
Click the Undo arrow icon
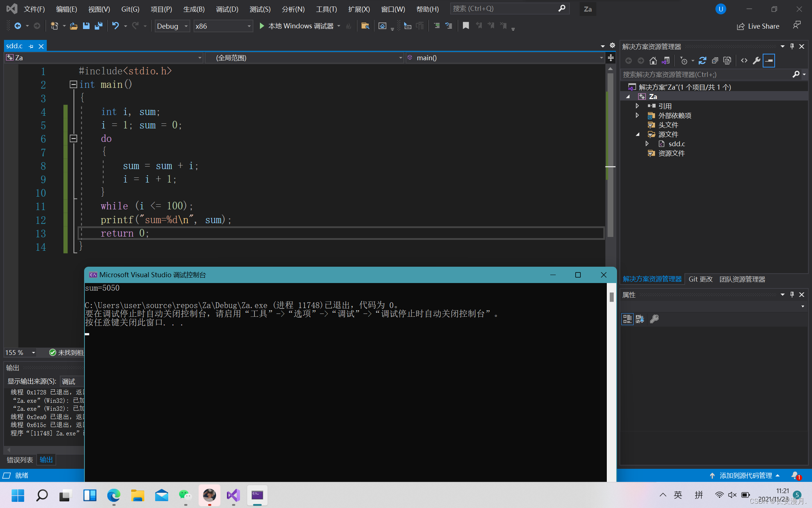pyautogui.click(x=115, y=26)
